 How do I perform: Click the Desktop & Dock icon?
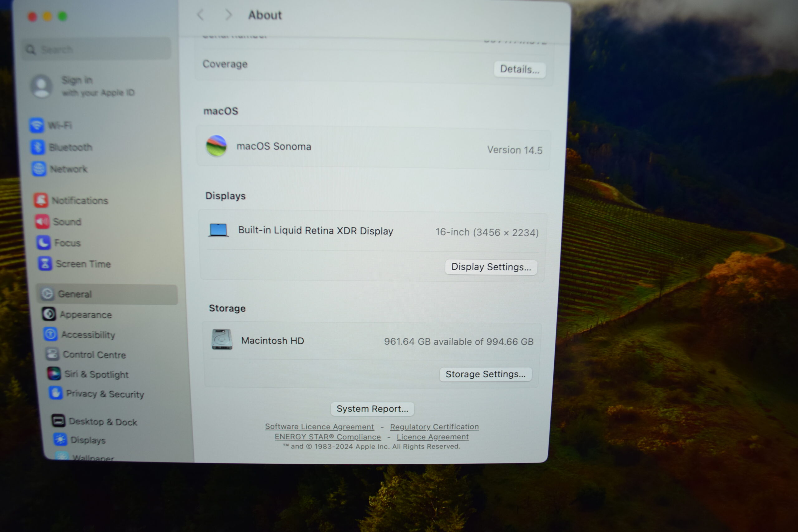point(58,421)
